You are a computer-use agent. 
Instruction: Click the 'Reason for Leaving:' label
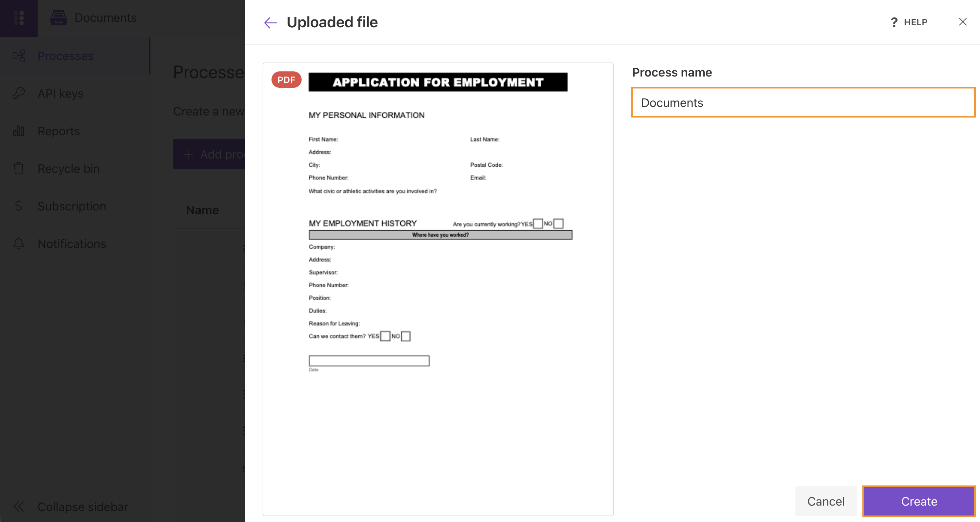[334, 324]
